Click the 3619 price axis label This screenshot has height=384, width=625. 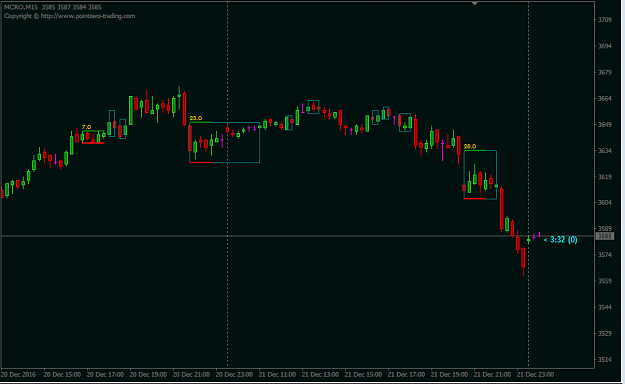pos(605,177)
